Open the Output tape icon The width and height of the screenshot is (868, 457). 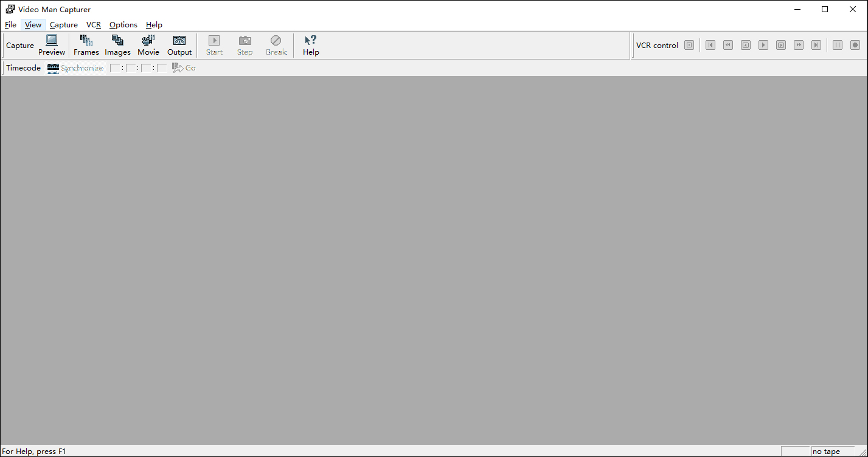[179, 41]
